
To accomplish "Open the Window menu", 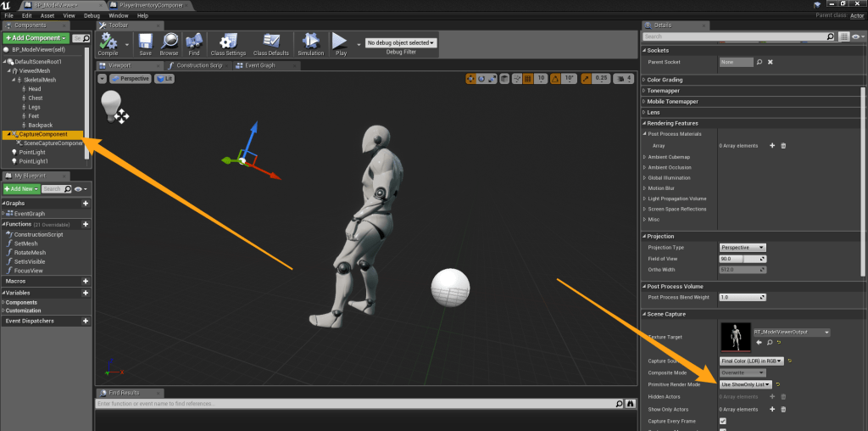I will click(x=119, y=15).
